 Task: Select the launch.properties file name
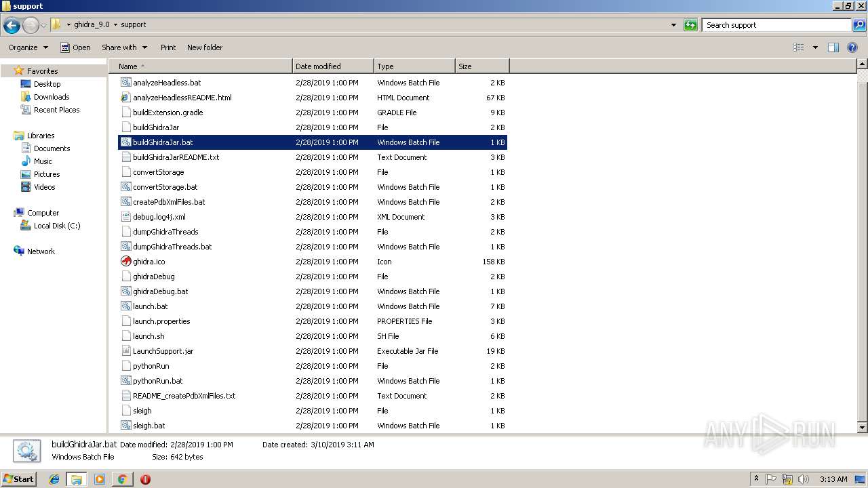click(x=161, y=321)
